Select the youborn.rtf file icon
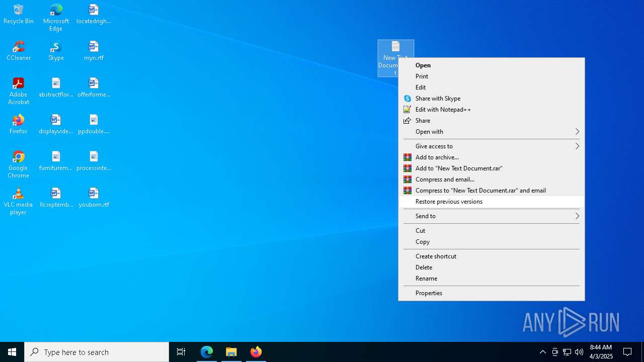The width and height of the screenshot is (644, 362). 94,198
